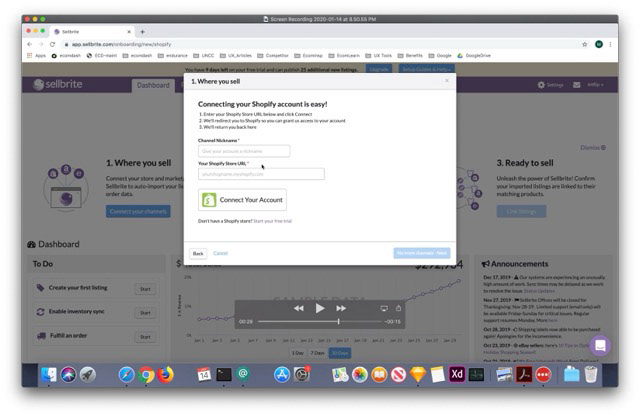Click Connect Your Account Shopify button
The width and height of the screenshot is (640, 416).
pos(242,200)
